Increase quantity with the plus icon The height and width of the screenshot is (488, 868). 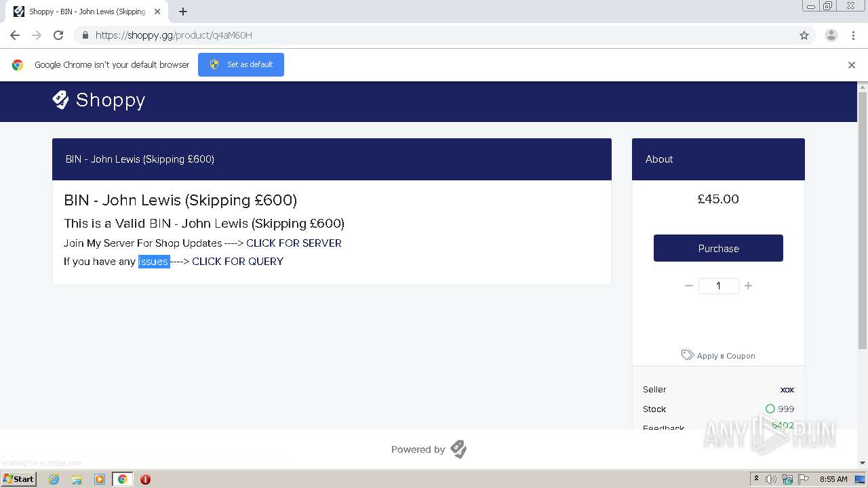(748, 286)
